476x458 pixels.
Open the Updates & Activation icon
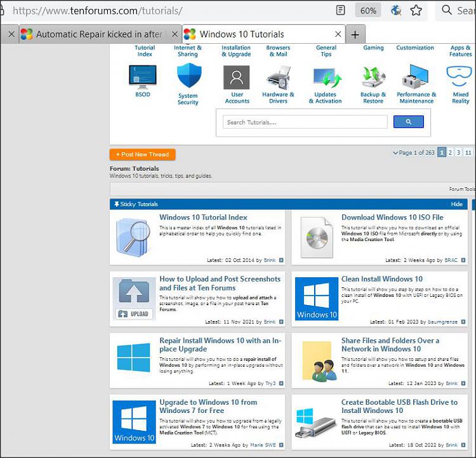[327, 77]
